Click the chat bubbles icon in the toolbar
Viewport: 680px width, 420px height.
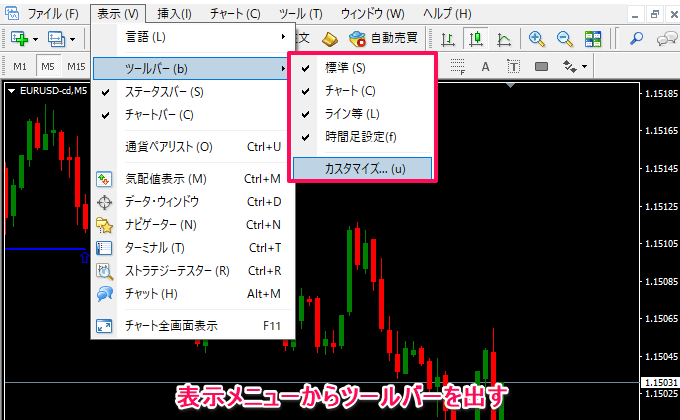(x=667, y=39)
